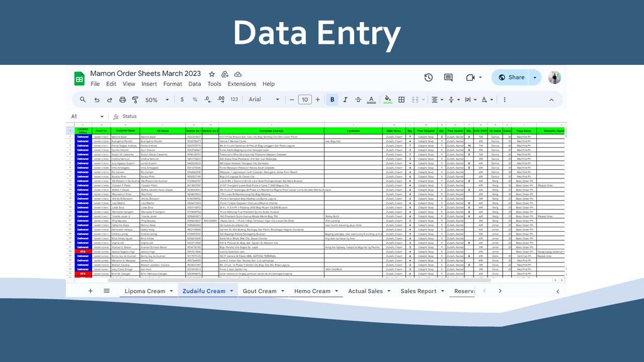This screenshot has width=644, height=362.
Task: Open the Tools menu
Action: [x=214, y=84]
